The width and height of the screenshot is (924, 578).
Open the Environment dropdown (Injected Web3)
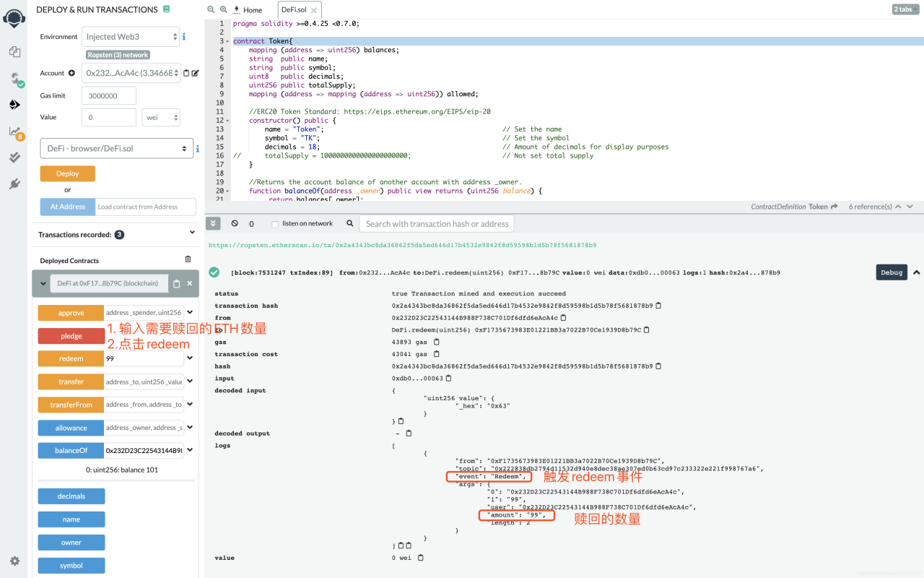click(131, 37)
